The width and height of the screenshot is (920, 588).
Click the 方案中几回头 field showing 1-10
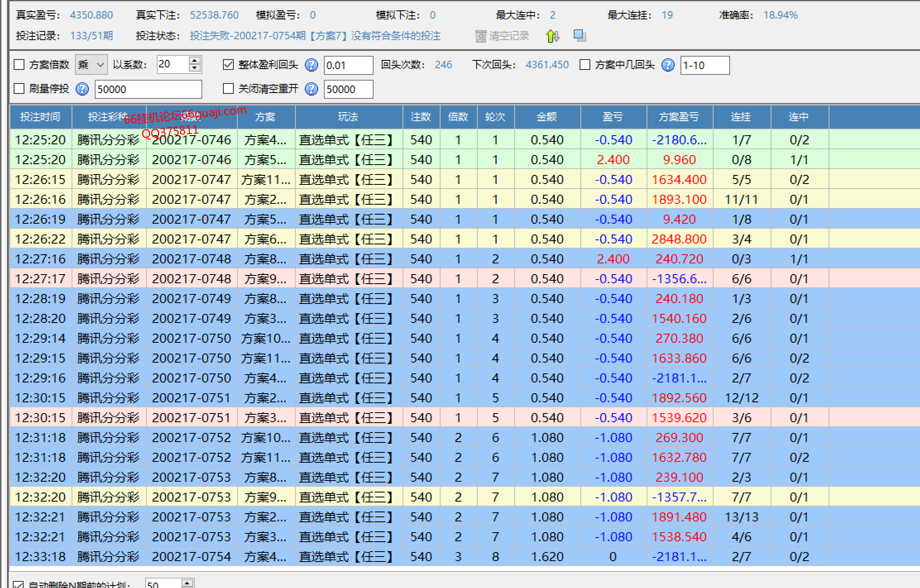[x=705, y=65]
